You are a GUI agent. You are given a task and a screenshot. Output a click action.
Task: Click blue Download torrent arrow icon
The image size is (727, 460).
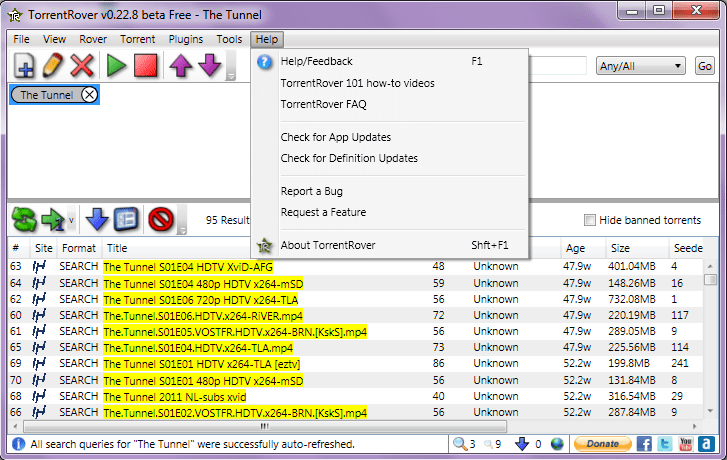tap(97, 219)
